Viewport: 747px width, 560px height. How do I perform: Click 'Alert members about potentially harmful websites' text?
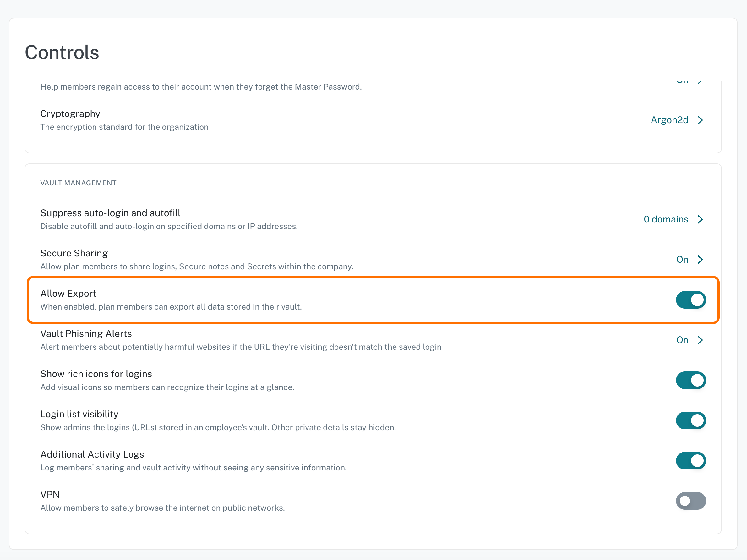tap(241, 347)
